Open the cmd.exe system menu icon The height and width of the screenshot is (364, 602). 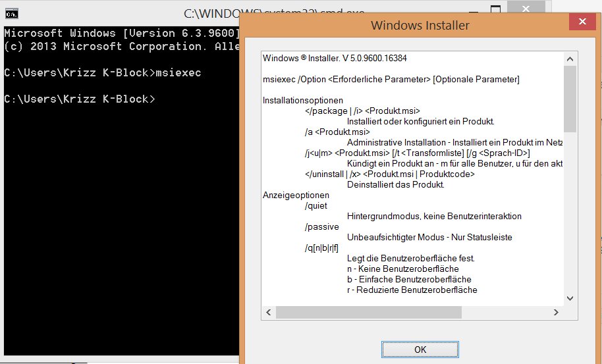click(11, 13)
